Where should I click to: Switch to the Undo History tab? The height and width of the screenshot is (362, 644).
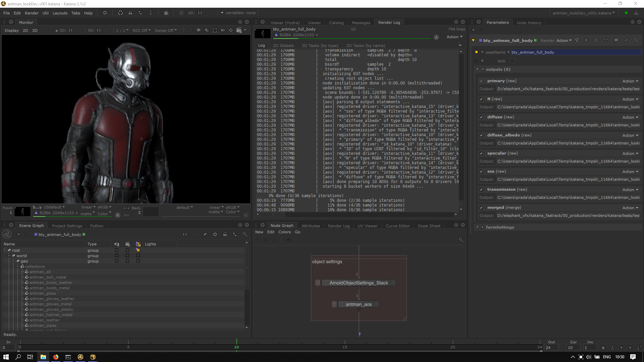[x=529, y=22]
